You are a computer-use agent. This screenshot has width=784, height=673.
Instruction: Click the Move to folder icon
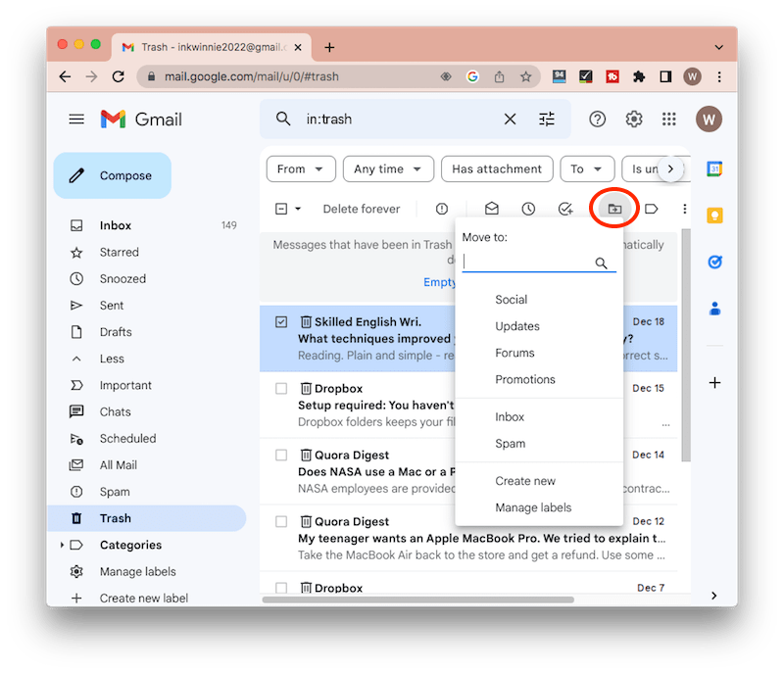click(x=614, y=209)
